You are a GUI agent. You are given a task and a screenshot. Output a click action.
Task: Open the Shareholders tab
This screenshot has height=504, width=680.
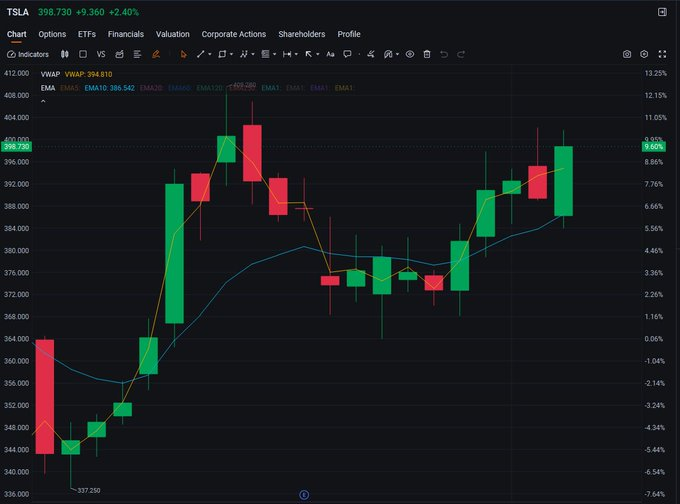(302, 34)
